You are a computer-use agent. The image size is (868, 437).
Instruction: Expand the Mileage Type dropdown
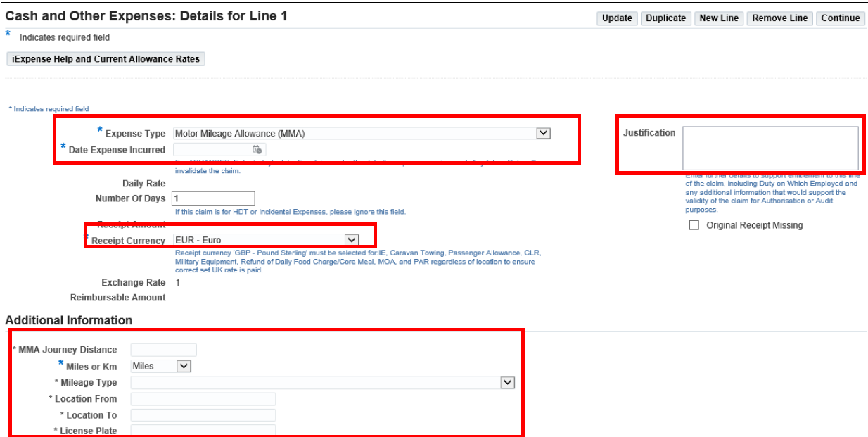click(507, 382)
